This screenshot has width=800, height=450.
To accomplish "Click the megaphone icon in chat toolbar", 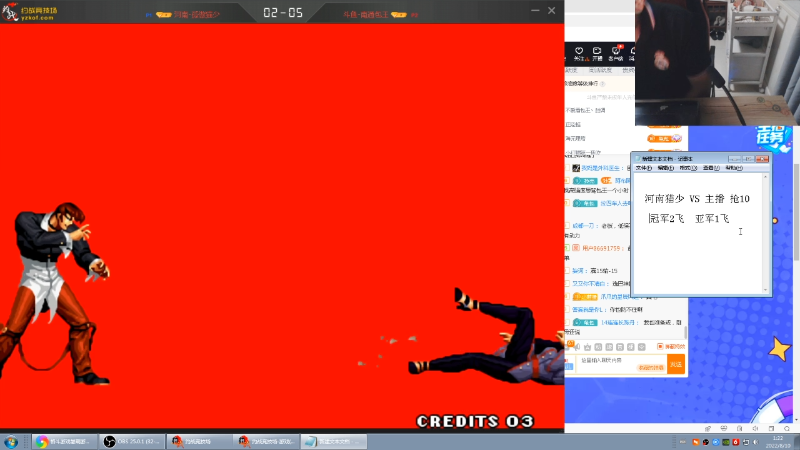I will (577, 347).
